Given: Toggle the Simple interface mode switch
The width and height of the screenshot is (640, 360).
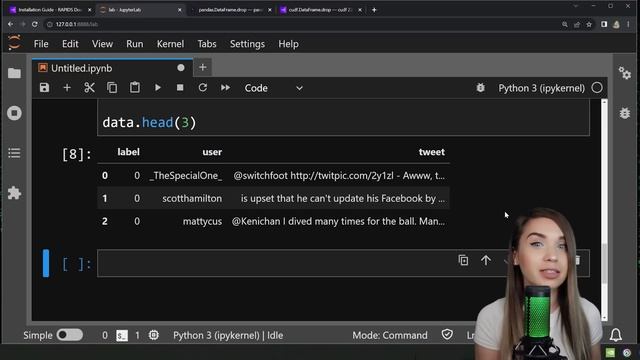Looking at the screenshot, I should coord(69,335).
